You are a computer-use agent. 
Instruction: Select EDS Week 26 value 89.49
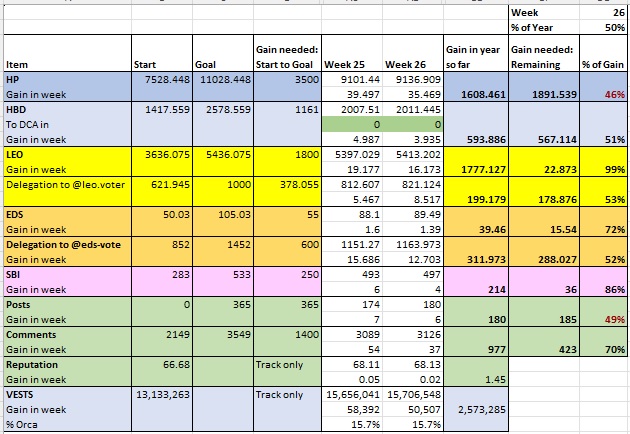tap(413, 215)
